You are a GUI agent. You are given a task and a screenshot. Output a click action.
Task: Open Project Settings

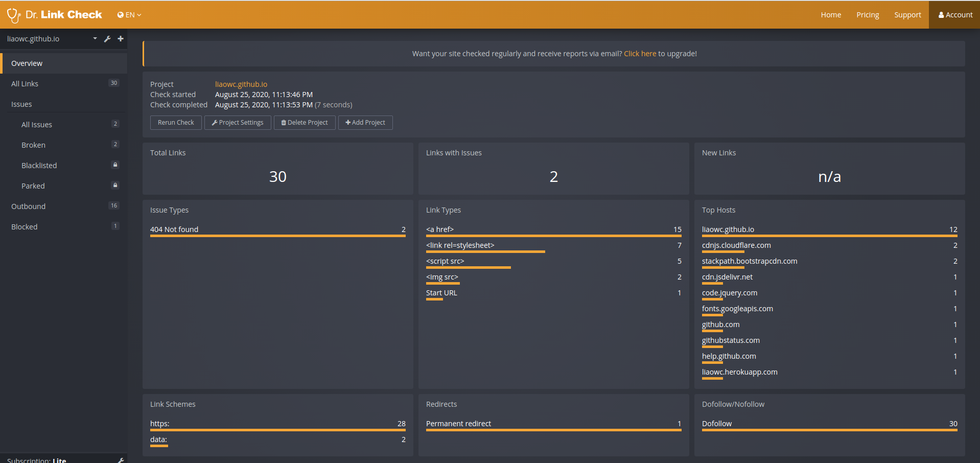(238, 123)
